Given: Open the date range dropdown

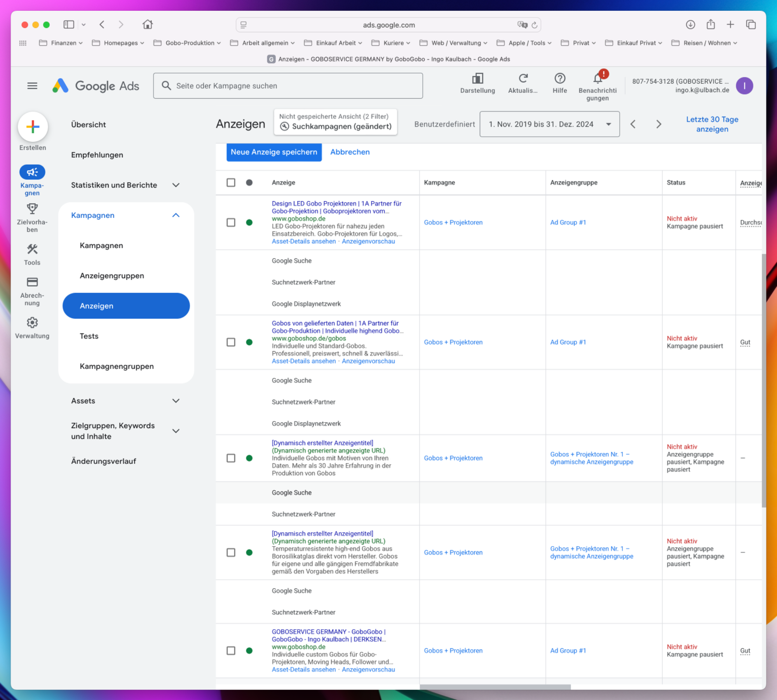Looking at the screenshot, I should (x=549, y=124).
